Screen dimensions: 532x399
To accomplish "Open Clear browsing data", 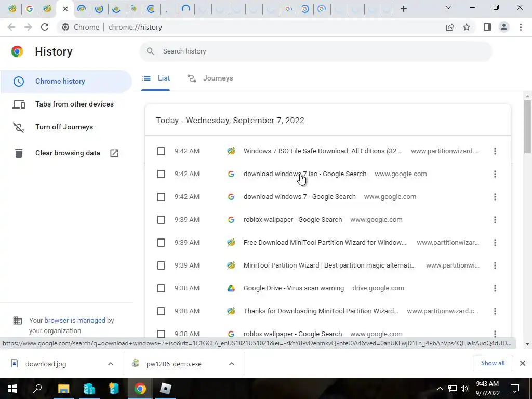I will [66, 153].
